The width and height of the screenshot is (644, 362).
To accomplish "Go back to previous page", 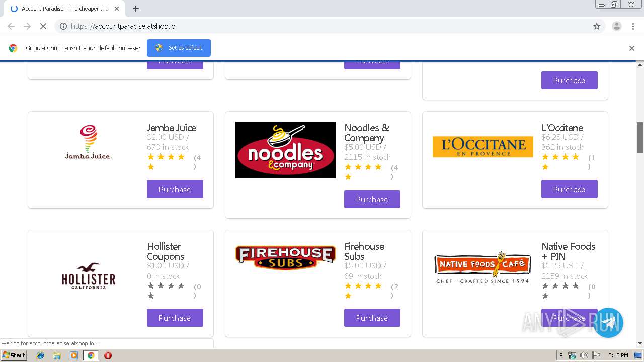I will (x=11, y=26).
